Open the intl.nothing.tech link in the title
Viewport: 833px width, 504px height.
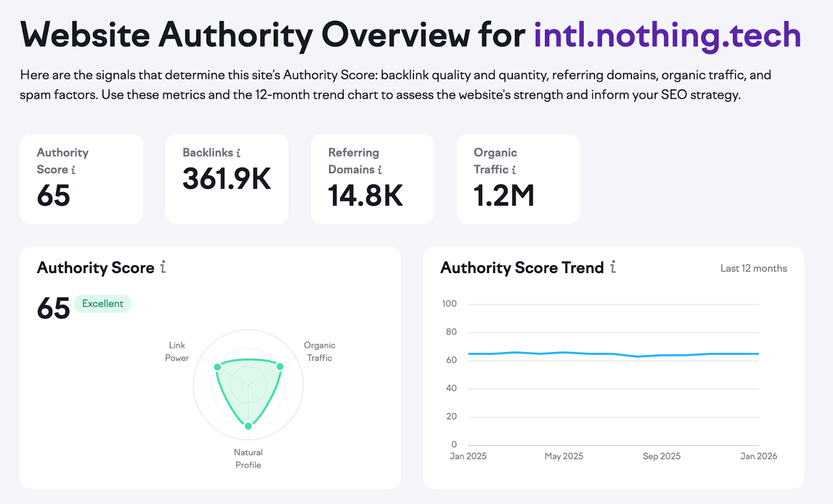click(667, 35)
